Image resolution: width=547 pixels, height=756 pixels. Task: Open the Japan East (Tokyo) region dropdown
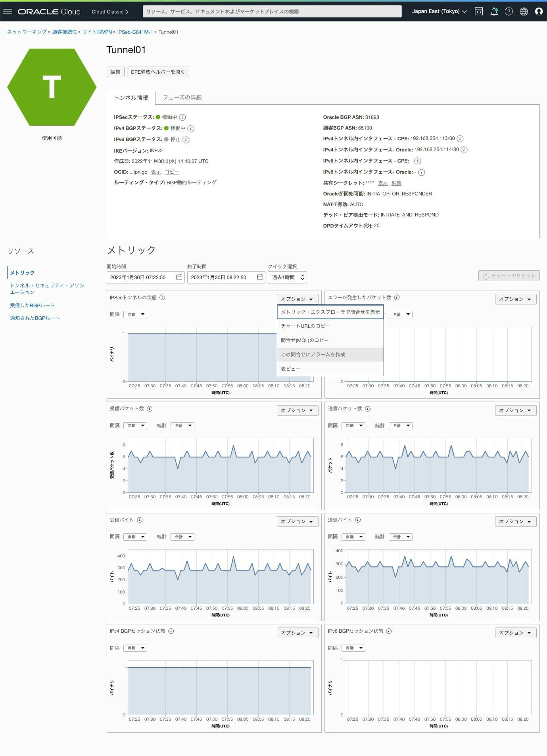click(x=439, y=11)
